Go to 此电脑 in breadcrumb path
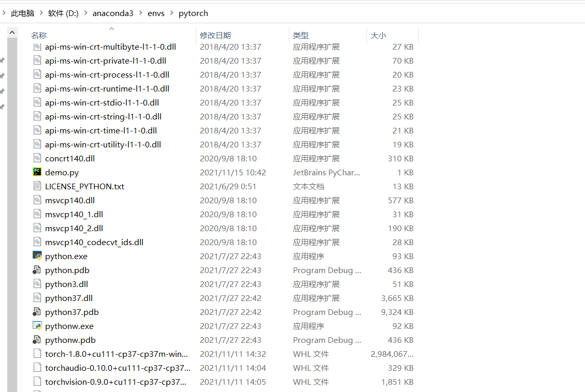The image size is (585, 392). tap(22, 13)
